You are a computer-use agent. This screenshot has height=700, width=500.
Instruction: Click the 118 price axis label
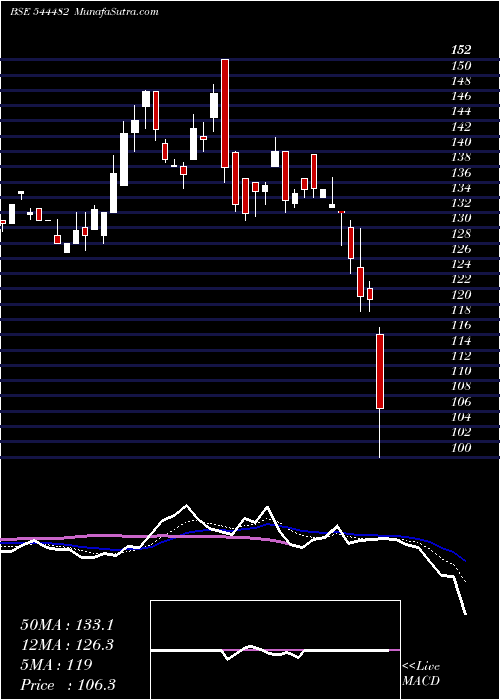click(x=461, y=310)
